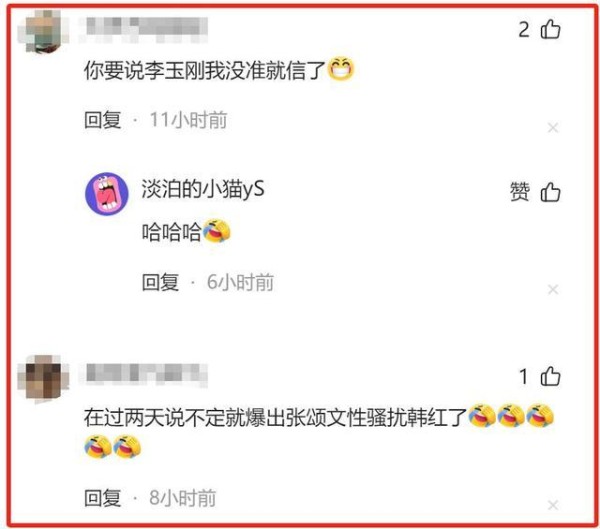Open the blurred avatar of first commenter

(43, 31)
